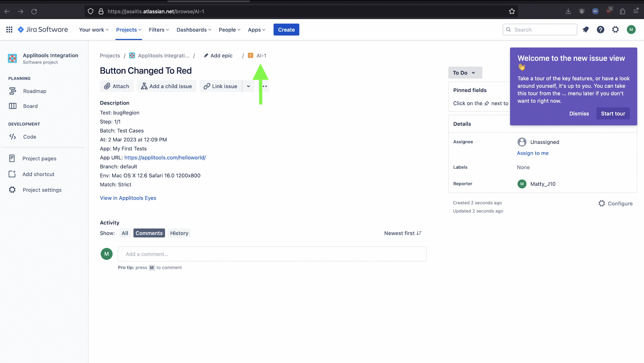The width and height of the screenshot is (644, 363).
Task: Click the Applitools Integration project avatar
Action: click(x=12, y=58)
